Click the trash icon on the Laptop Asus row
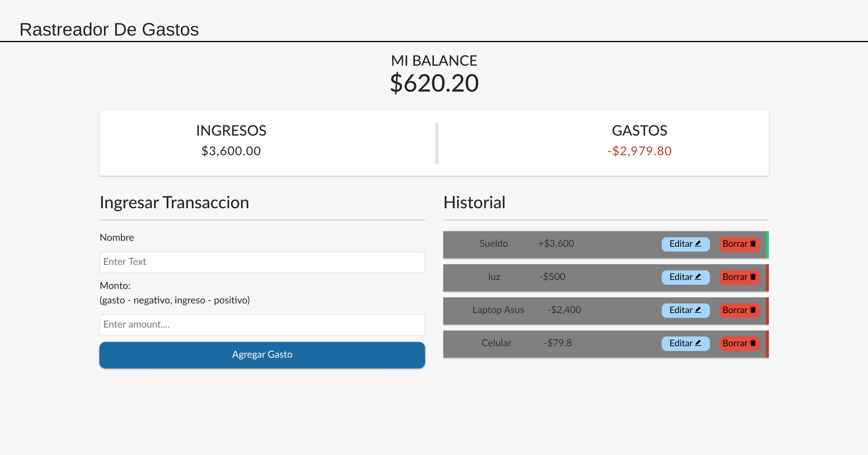Viewport: 868px width, 455px height. [x=753, y=310]
